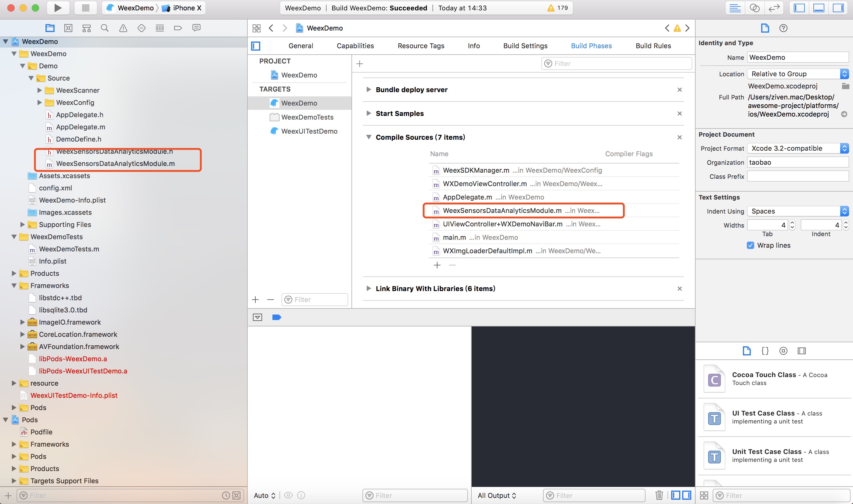853x504 pixels.
Task: Hide the debug area with arrow button
Action: pos(257,317)
